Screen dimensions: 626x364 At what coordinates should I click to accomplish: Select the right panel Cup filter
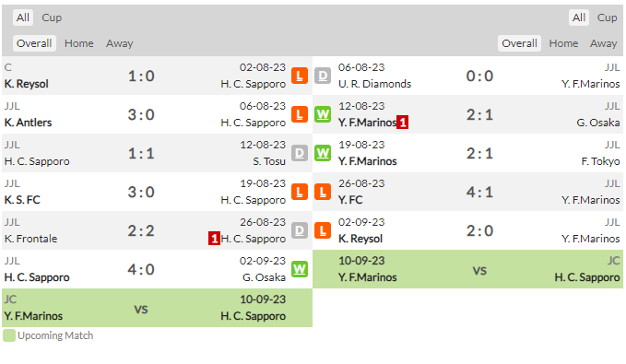pyautogui.click(x=607, y=18)
